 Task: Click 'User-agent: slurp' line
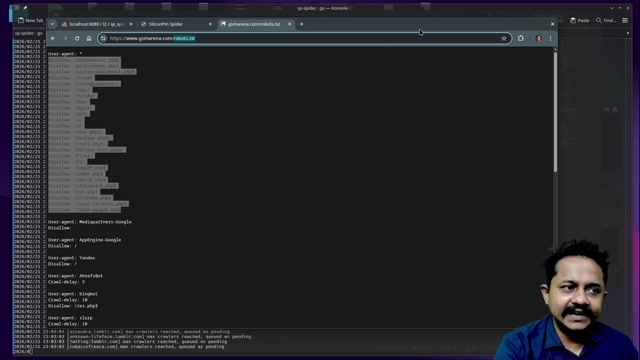pyautogui.click(x=70, y=318)
